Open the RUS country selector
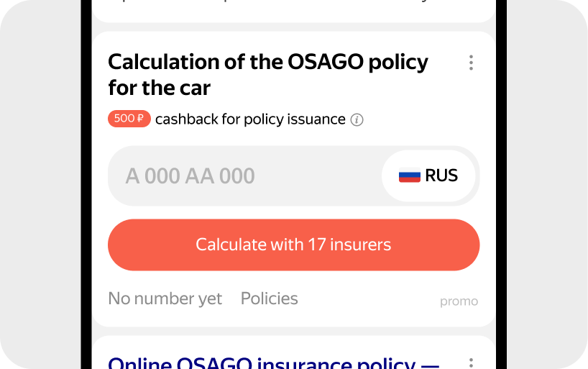The height and width of the screenshot is (369, 588). click(428, 176)
